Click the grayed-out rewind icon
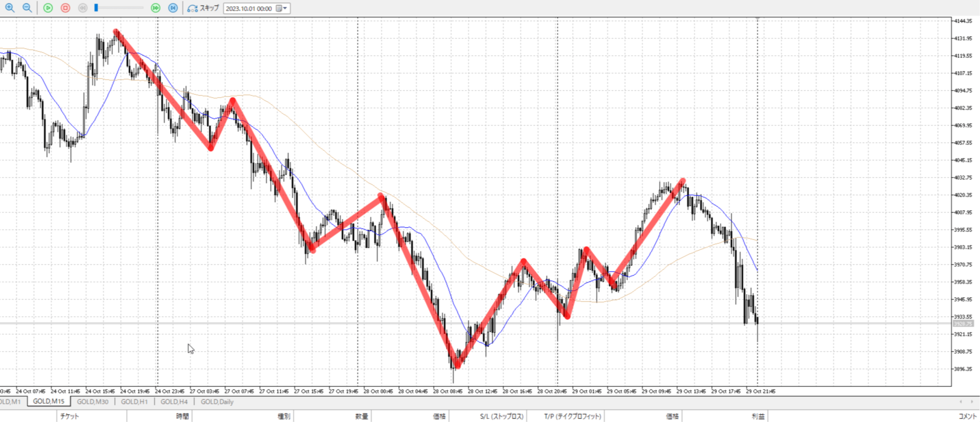Image resolution: width=980 pixels, height=422 pixels. pyautogui.click(x=83, y=8)
